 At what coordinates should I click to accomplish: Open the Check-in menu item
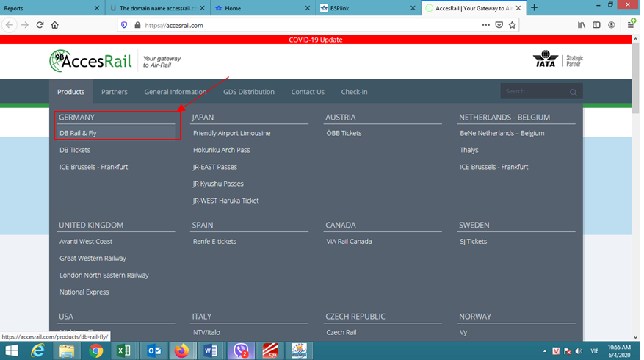coord(354,92)
